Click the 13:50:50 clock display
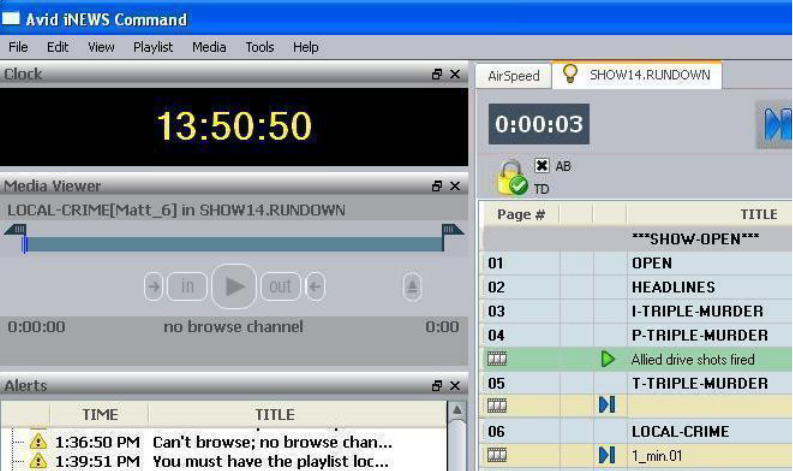Image resolution: width=793 pixels, height=471 pixels. click(x=234, y=126)
